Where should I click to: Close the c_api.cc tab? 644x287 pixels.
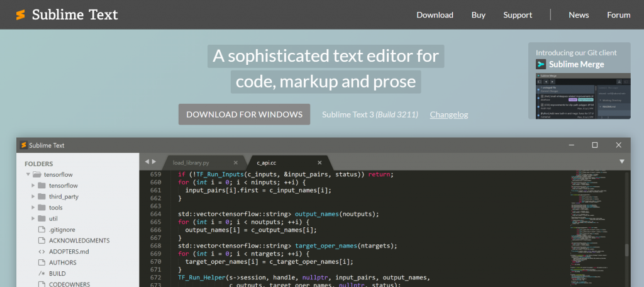(x=319, y=162)
